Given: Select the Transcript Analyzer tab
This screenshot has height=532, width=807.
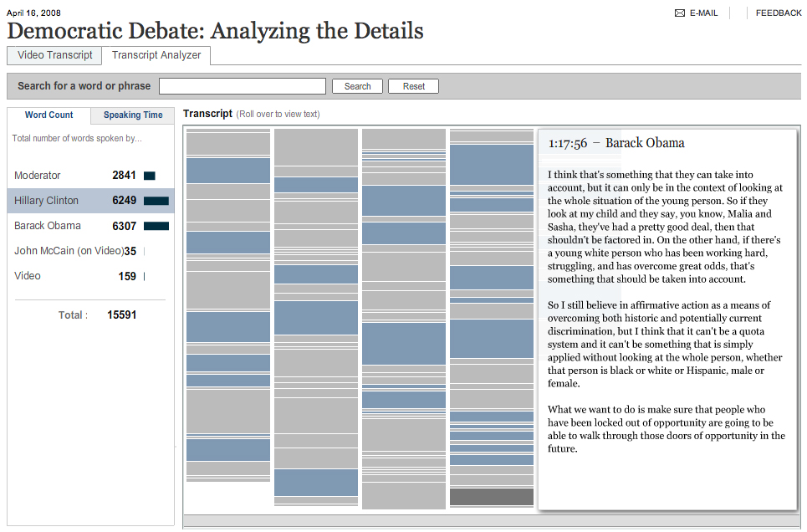Looking at the screenshot, I should click(156, 55).
